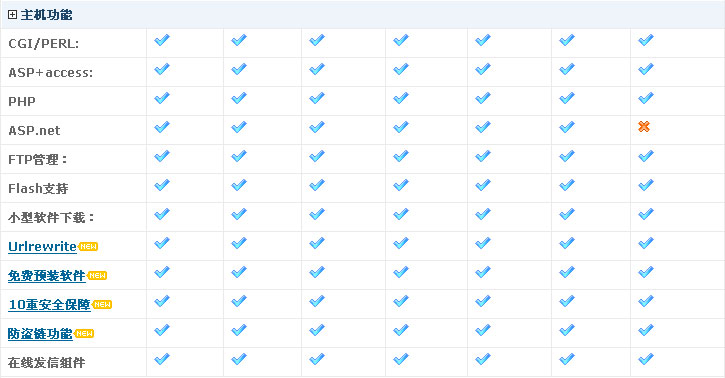Expand the 主机功能 section plus icon
The width and height of the screenshot is (725, 378).
[12, 15]
